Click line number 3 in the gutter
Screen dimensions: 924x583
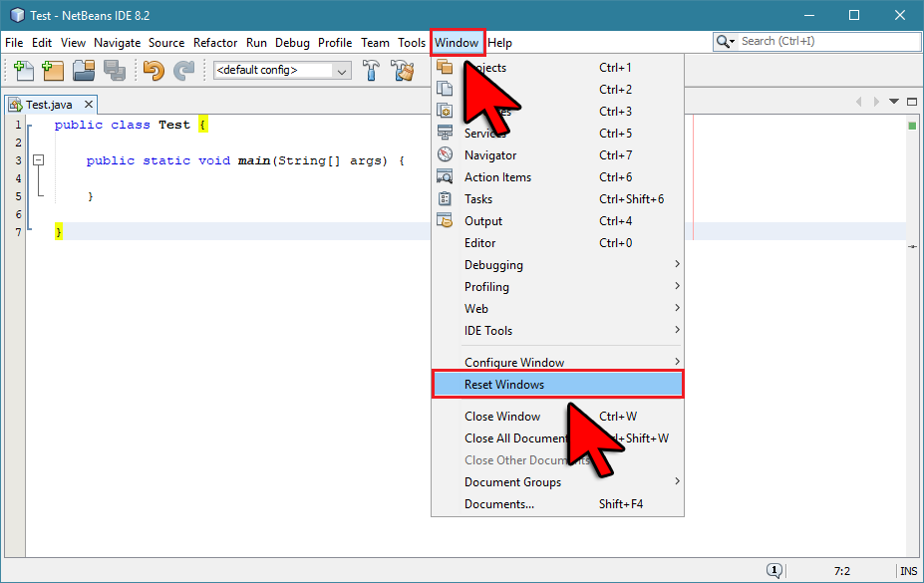18,160
